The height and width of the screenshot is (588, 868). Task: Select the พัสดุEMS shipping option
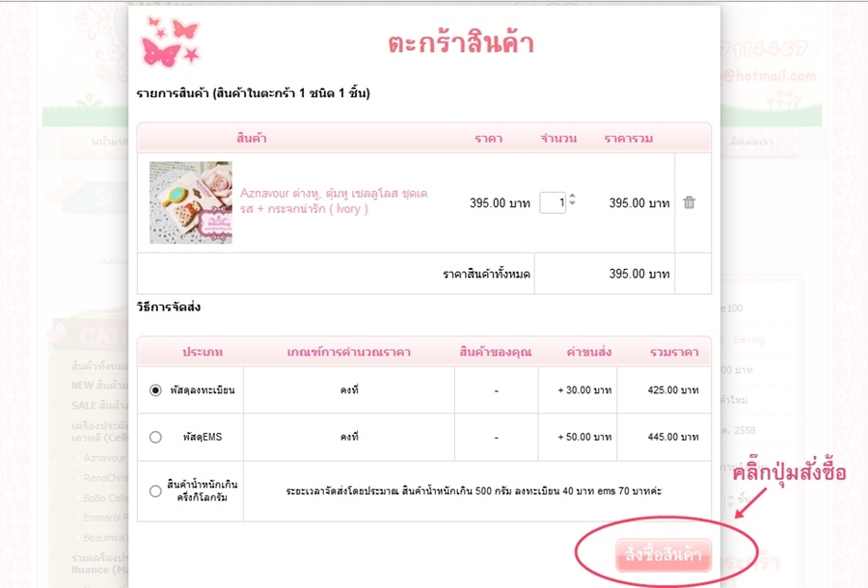coord(155,437)
